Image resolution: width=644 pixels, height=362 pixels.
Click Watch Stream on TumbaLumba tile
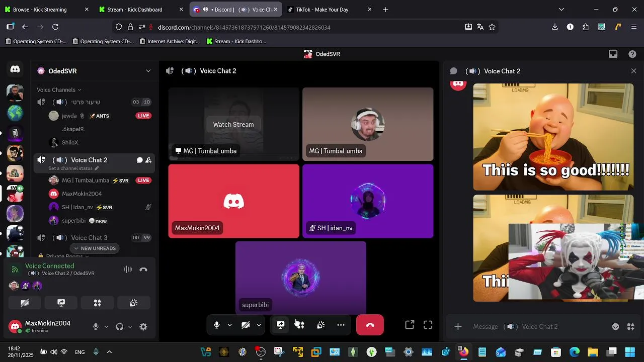(233, 124)
